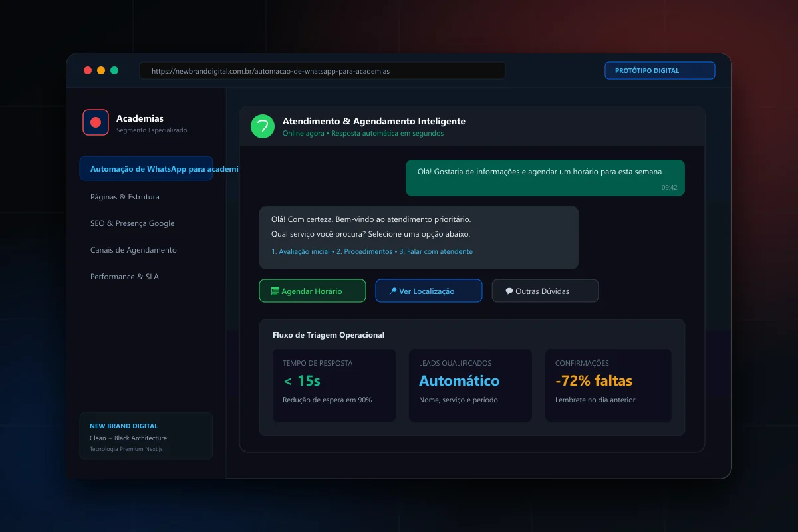Image resolution: width=798 pixels, height=532 pixels.
Task: Click the TEMPO DE RESPOSTA card label
Action: point(318,363)
